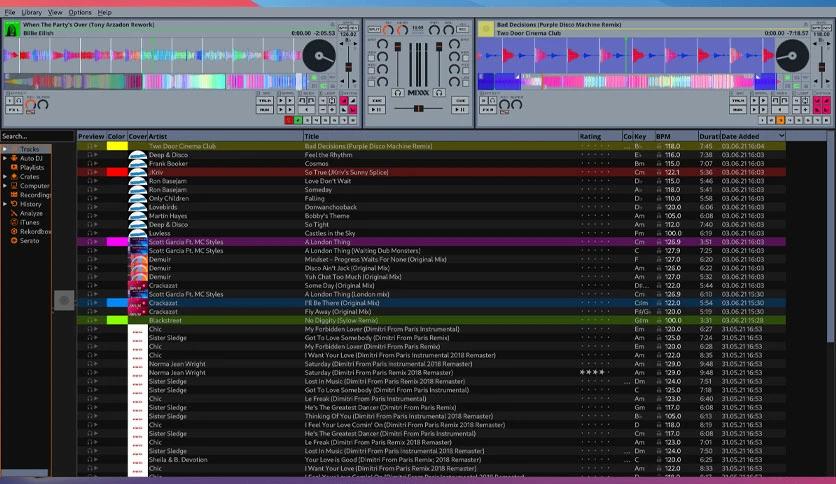Toggle the SPLIT headphone button in mixer
Image resolution: width=836 pixels, height=484 pixels.
tap(375, 29)
